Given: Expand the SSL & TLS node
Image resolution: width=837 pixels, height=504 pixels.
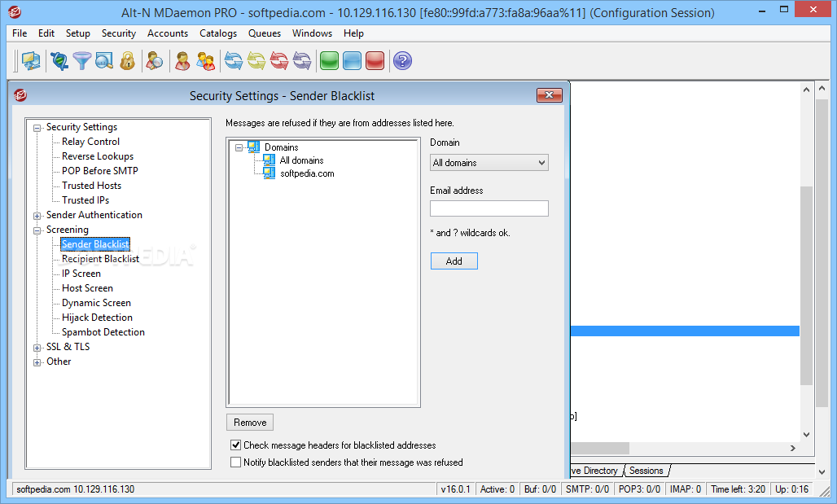Looking at the screenshot, I should pos(37,348).
